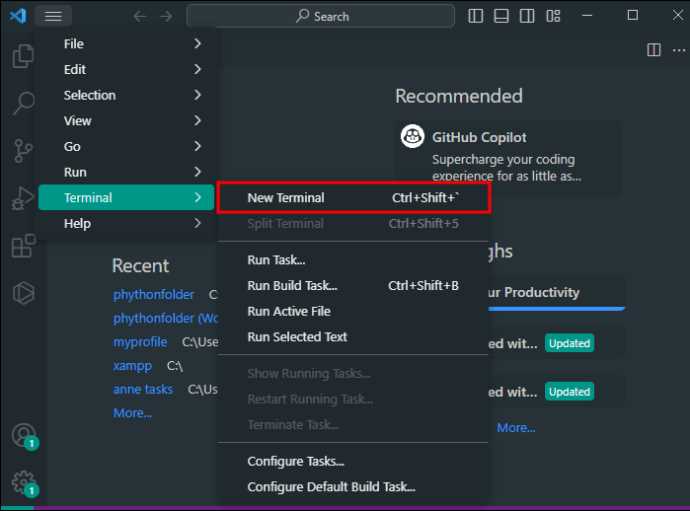Choose Run Build Task... entry
The width and height of the screenshot is (690, 511).
click(353, 286)
